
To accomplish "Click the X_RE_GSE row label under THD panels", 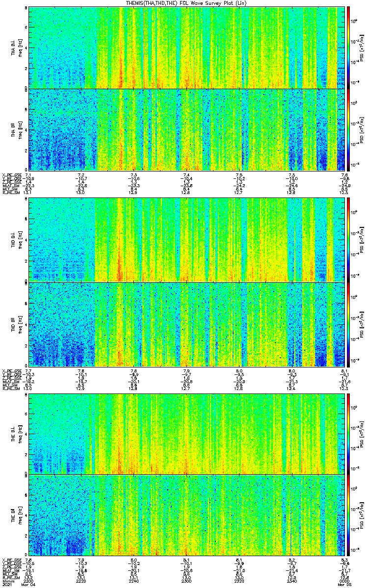I will pyautogui.click(x=12, y=371).
